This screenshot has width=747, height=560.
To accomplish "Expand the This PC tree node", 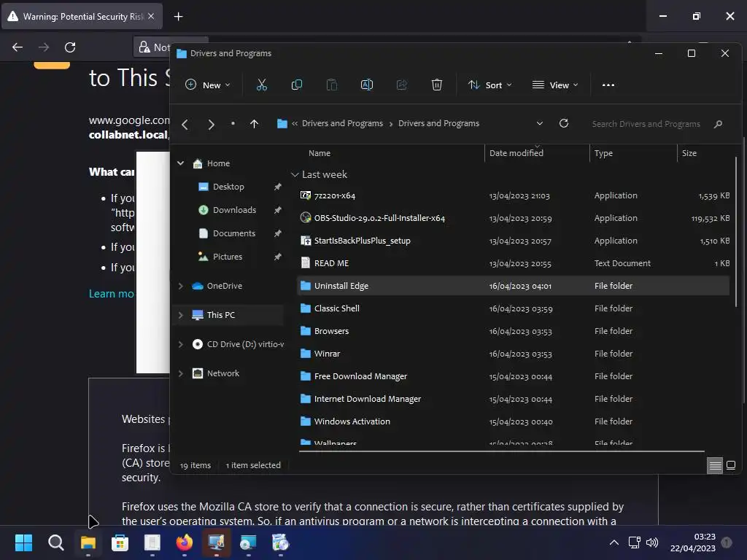I will pos(181,315).
